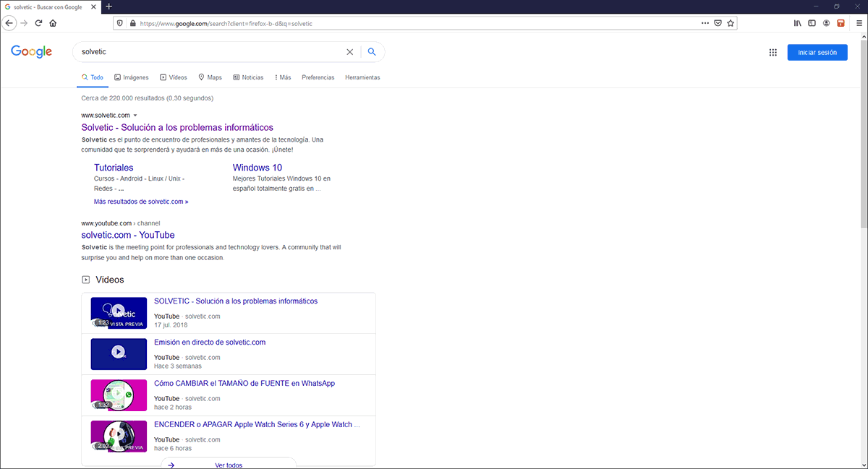
Task: Reload the current page
Action: [x=38, y=23]
